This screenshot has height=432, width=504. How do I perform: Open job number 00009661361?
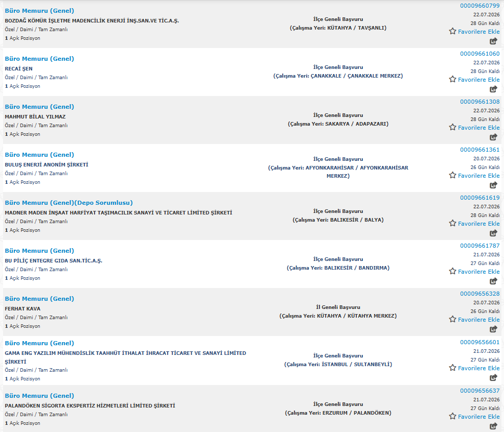click(x=480, y=150)
